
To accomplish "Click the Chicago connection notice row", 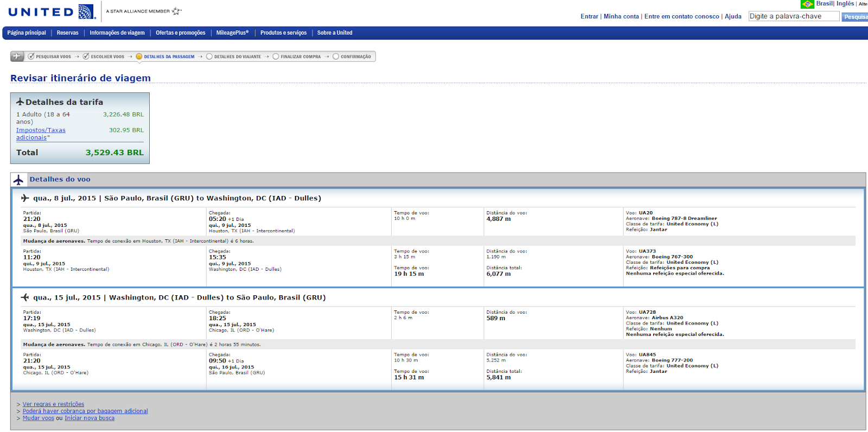I will point(438,345).
